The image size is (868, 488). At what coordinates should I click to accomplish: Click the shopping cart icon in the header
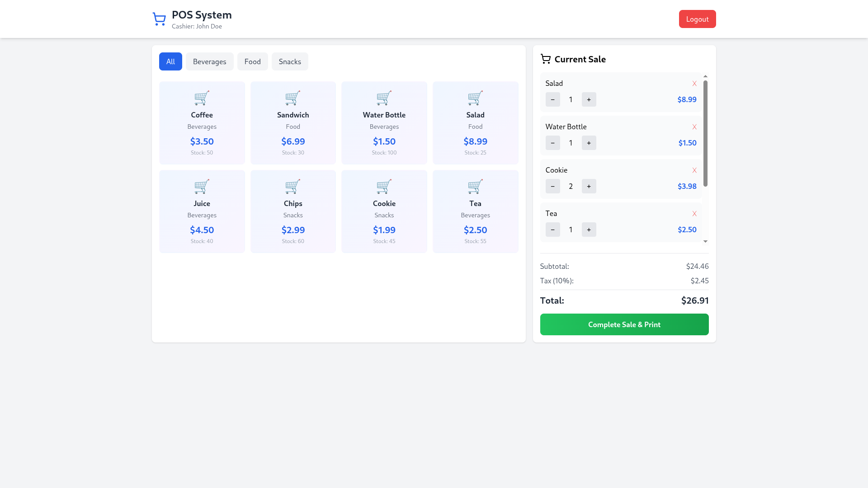point(159,19)
